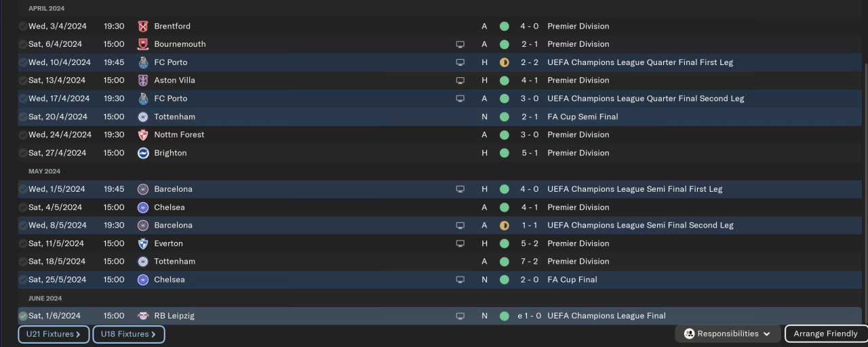Click the Everton club badge icon

(142, 243)
